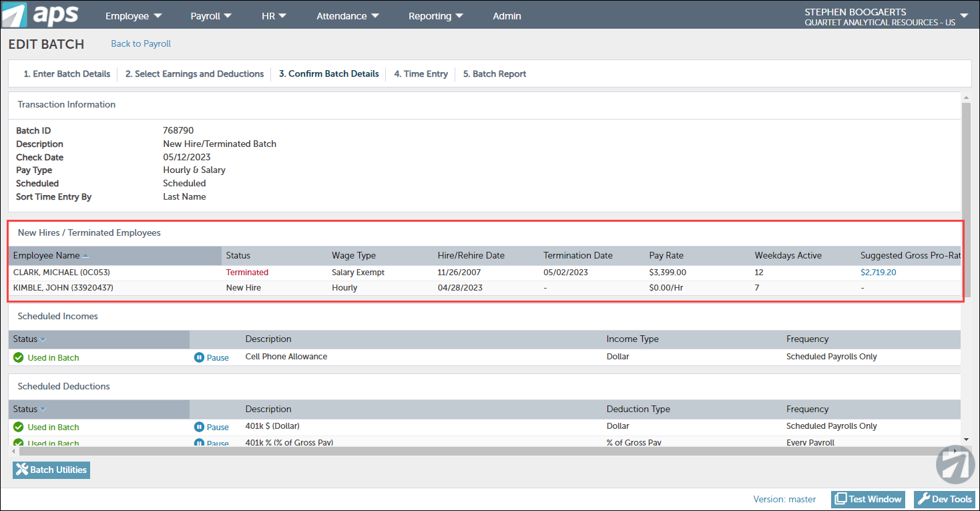
Task: Expand the Employee dropdown menu
Action: coord(134,16)
